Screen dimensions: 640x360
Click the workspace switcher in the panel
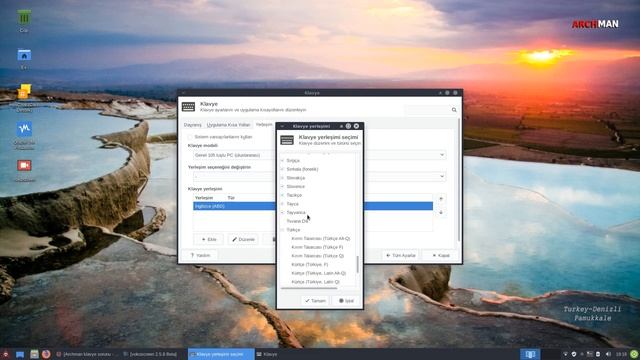click(x=530, y=354)
